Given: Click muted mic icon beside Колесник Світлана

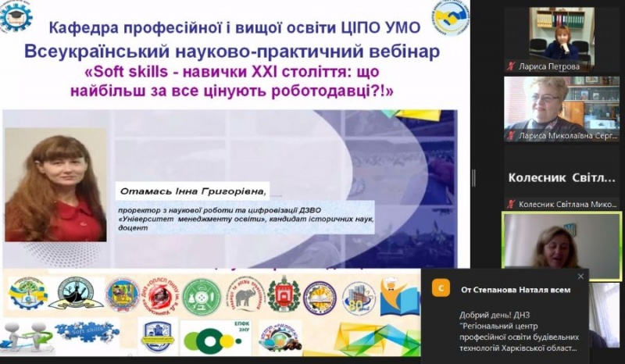Looking at the screenshot, I should 512,204.
